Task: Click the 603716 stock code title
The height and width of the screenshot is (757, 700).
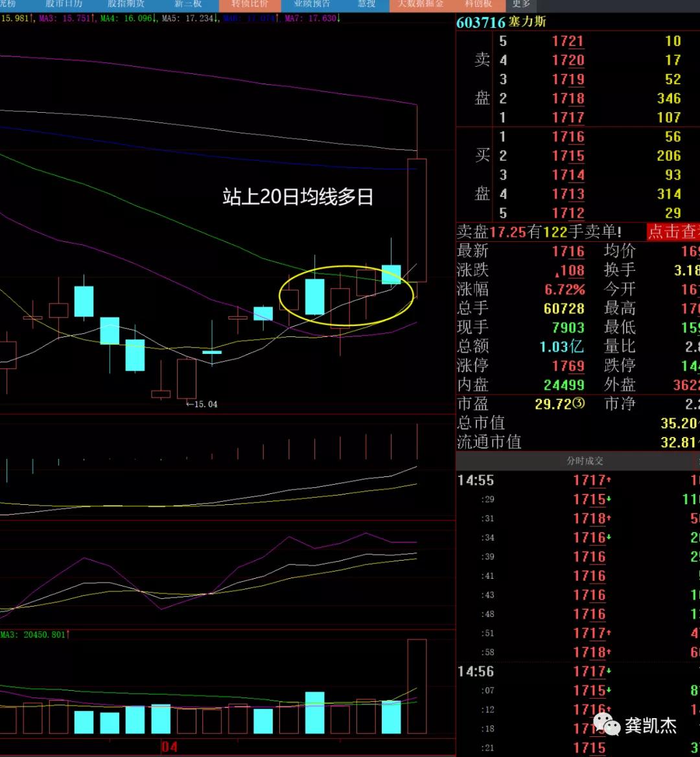Action: coord(480,22)
